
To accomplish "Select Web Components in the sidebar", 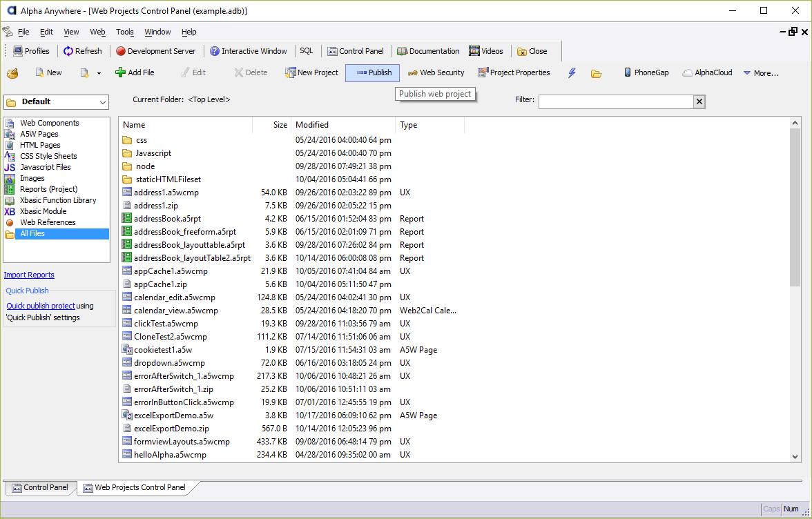I will [x=49, y=123].
